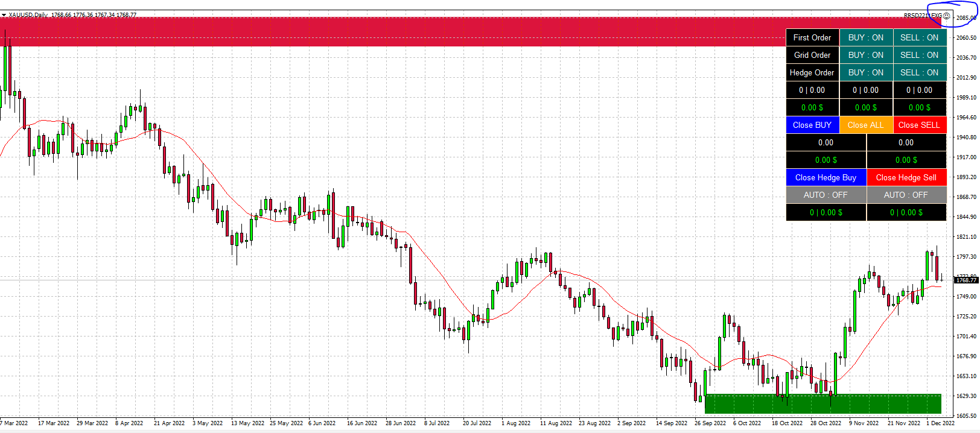The image size is (980, 433).
Task: Click the current price label 1768.77
Action: [966, 280]
